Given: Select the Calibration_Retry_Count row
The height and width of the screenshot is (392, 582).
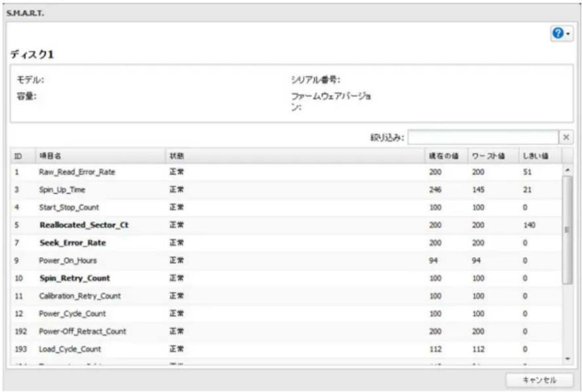Looking at the screenshot, I should click(286, 296).
